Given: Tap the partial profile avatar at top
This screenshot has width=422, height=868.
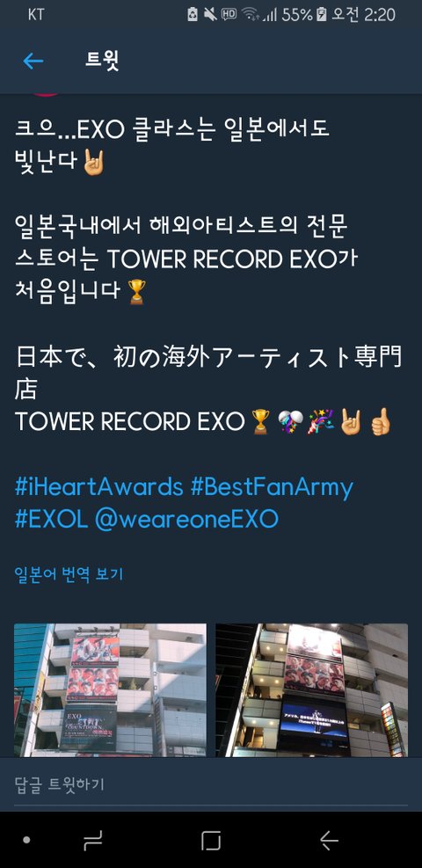Looking at the screenshot, I should click(45, 95).
